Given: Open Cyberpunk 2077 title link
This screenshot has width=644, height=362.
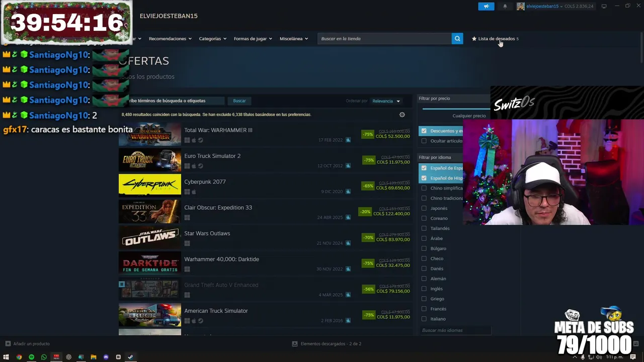Looking at the screenshot, I should pyautogui.click(x=205, y=182).
